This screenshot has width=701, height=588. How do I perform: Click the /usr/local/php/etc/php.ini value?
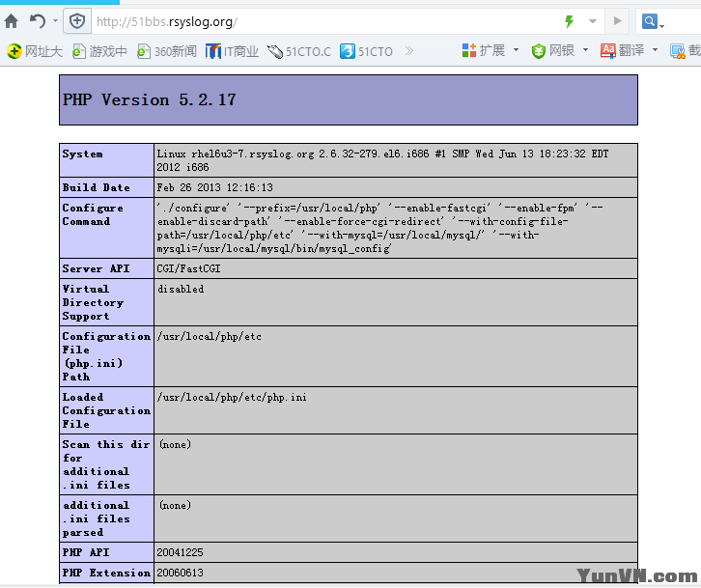[x=232, y=397]
